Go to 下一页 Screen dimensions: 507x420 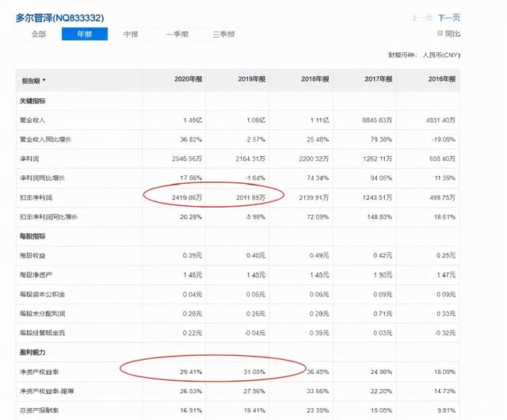[x=449, y=17]
